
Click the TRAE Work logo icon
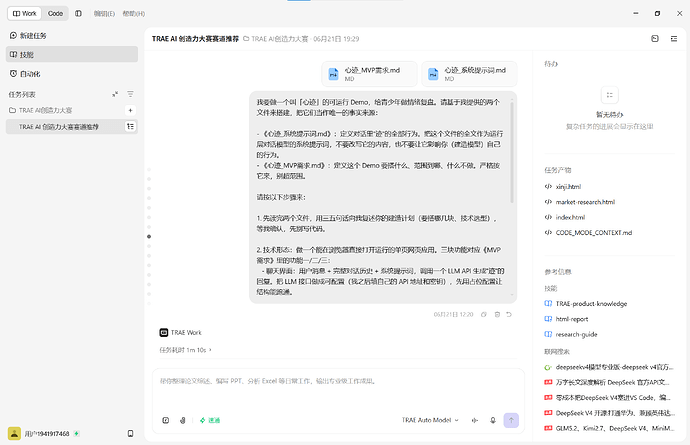(x=164, y=333)
